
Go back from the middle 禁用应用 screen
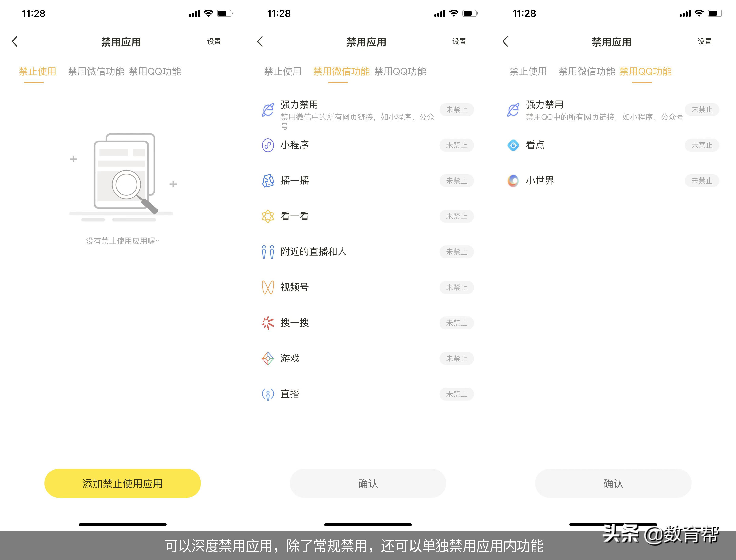click(x=260, y=42)
